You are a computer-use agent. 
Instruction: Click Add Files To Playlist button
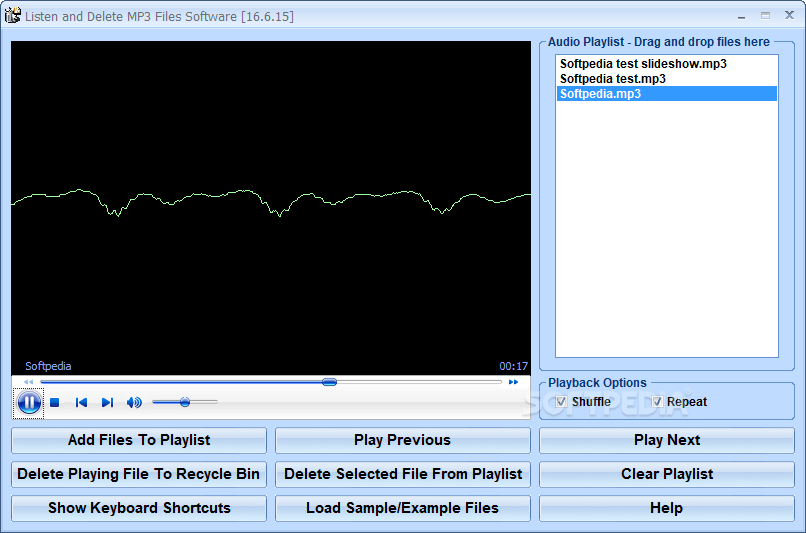tap(139, 440)
